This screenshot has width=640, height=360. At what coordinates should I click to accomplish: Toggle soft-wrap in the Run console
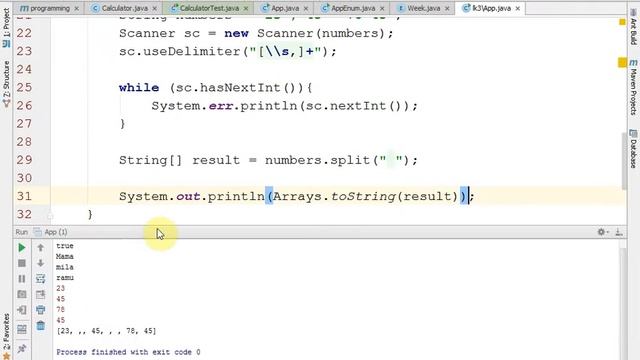(40, 279)
